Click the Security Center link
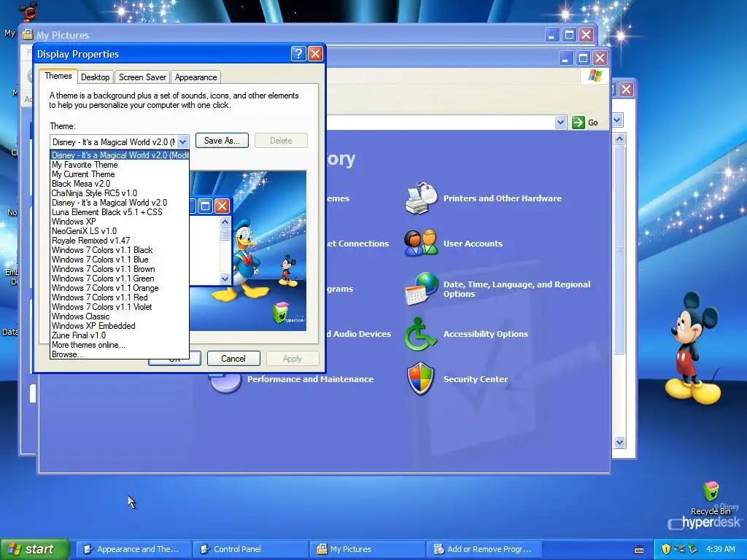This screenshot has height=560, width=747. click(476, 379)
